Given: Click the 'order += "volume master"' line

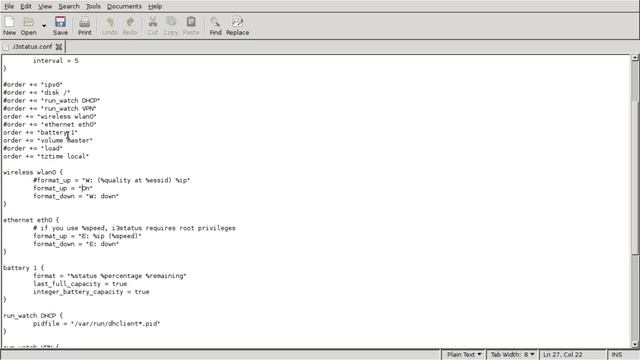Looking at the screenshot, I should 48,140.
